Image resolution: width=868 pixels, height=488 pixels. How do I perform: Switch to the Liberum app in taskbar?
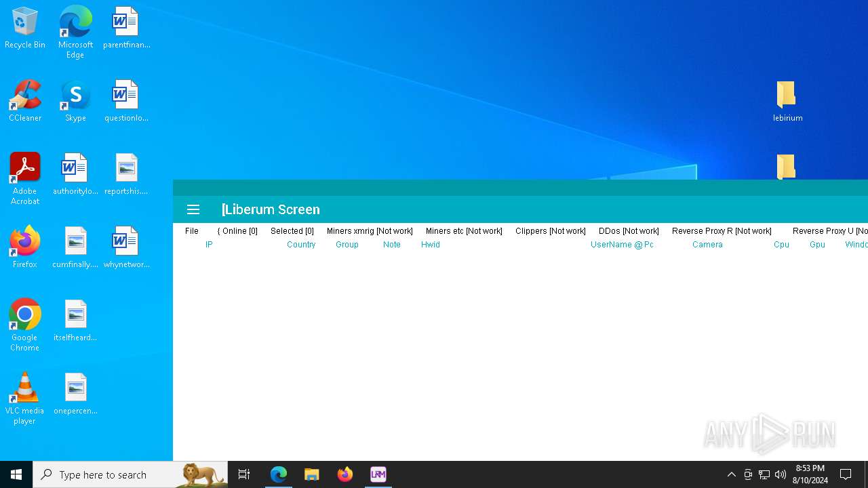point(378,474)
